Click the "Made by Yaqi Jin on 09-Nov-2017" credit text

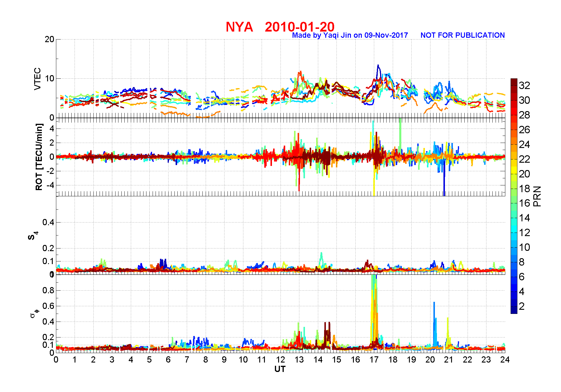(350, 35)
